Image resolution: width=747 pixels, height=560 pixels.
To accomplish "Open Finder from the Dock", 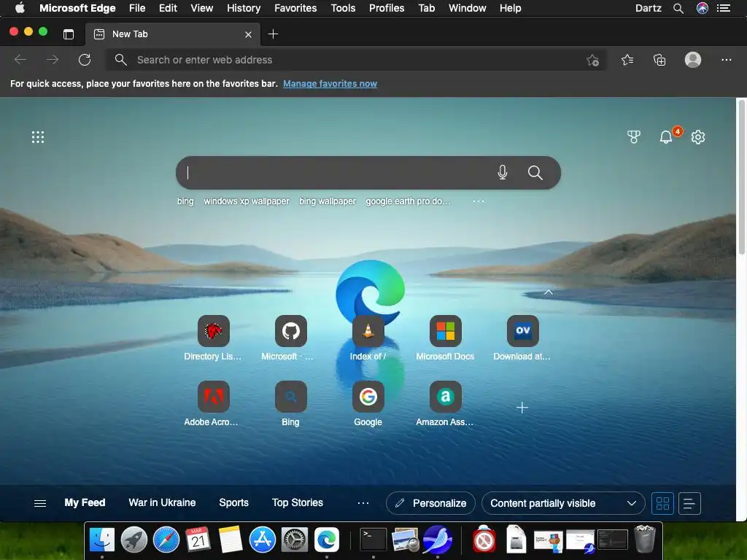I will [x=102, y=540].
